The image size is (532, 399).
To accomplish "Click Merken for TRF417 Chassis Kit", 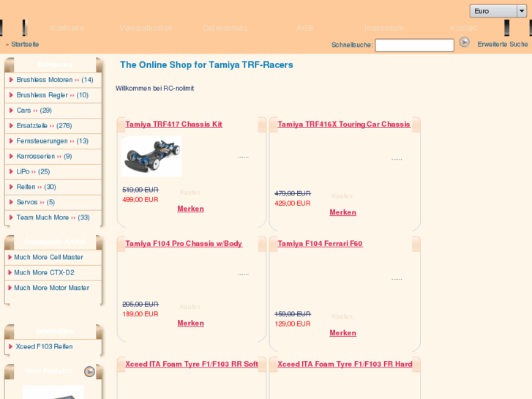I will [191, 209].
